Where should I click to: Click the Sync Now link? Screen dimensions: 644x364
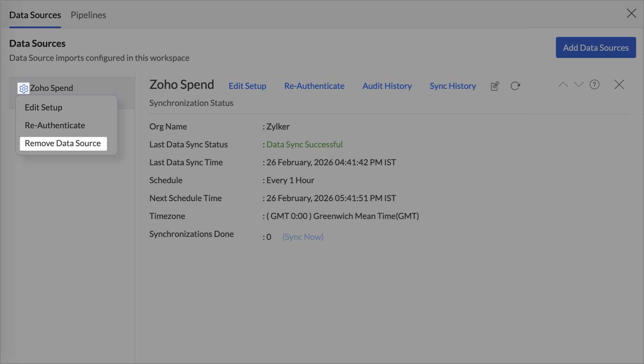pyautogui.click(x=303, y=237)
